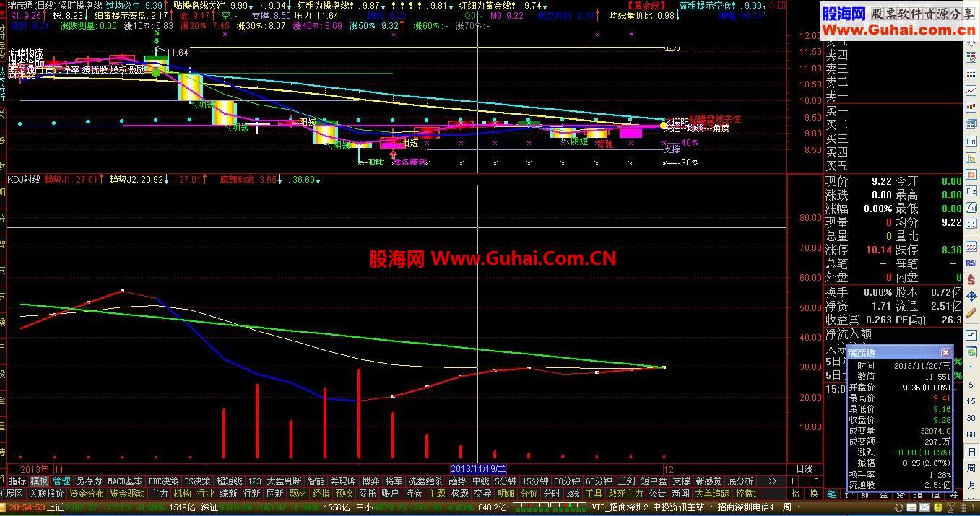Expand more indicator tabs with >> arrow
Screen dimensions: 980x516
coord(772,481)
